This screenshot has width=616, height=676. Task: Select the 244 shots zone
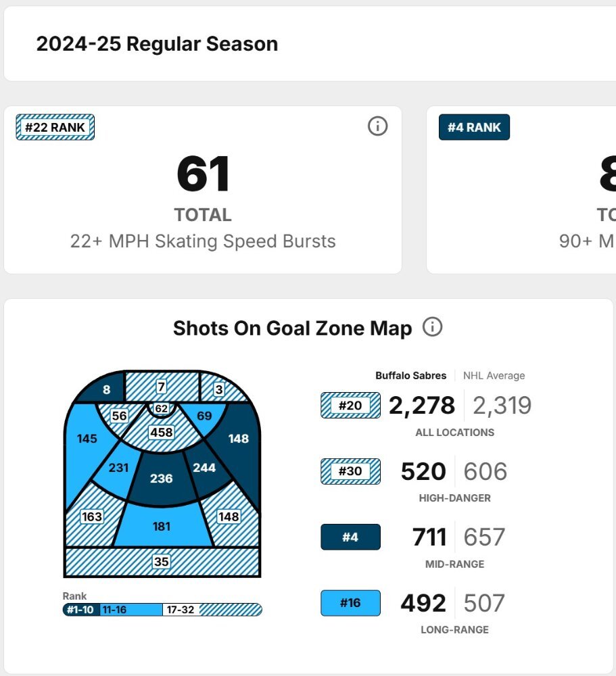(x=204, y=468)
